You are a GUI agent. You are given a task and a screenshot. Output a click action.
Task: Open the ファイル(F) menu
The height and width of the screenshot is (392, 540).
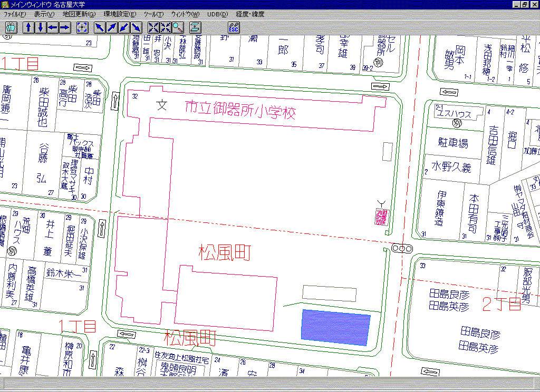coord(15,14)
